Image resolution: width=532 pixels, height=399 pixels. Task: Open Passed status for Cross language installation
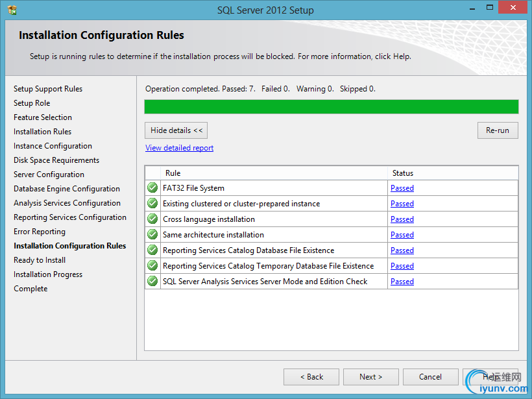(x=402, y=219)
